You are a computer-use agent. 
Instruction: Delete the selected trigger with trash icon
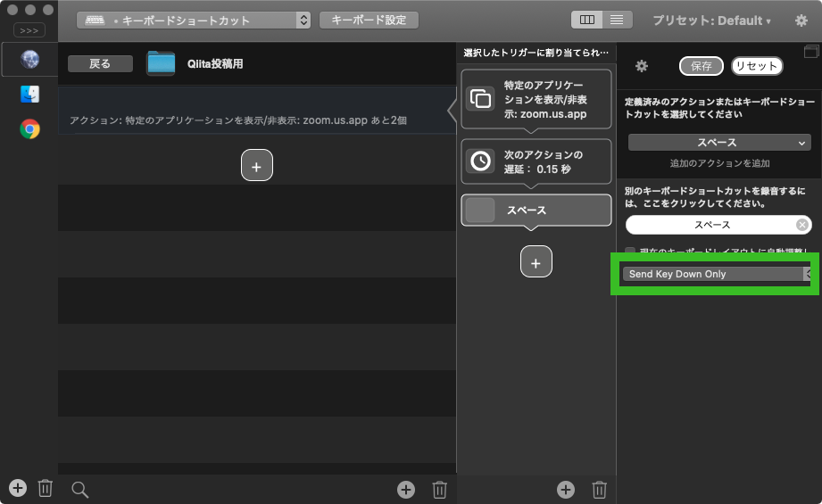pyautogui.click(x=439, y=490)
